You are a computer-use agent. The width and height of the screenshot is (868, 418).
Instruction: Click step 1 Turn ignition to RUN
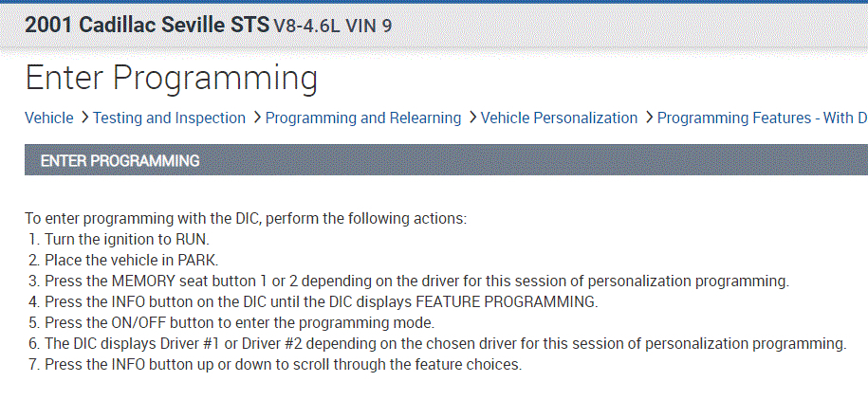coord(126,238)
